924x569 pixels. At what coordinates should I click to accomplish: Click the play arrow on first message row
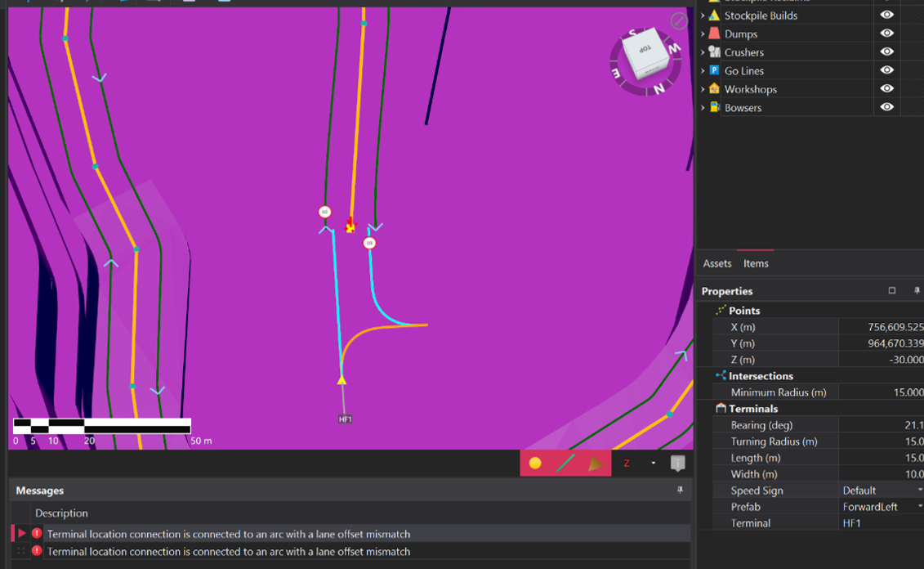tap(22, 534)
